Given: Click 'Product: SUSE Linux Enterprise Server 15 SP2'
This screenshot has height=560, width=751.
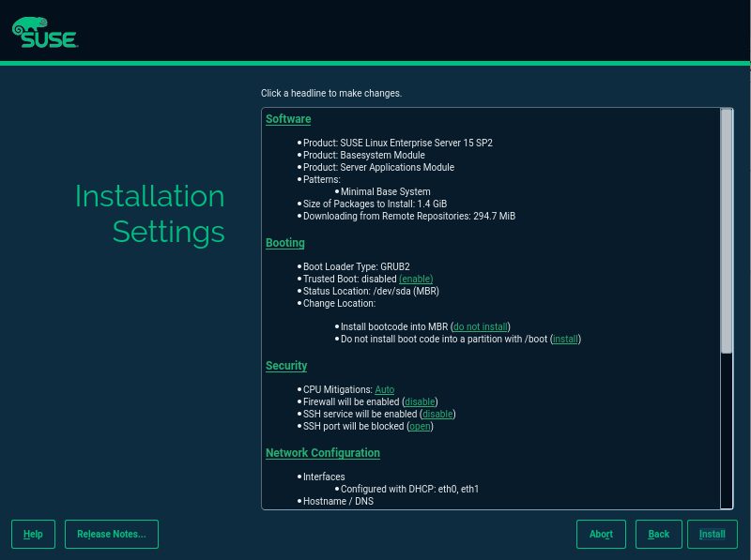Looking at the screenshot, I should 397,144.
